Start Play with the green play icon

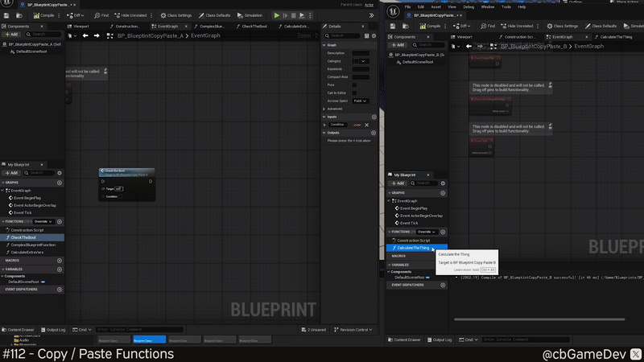tap(277, 15)
